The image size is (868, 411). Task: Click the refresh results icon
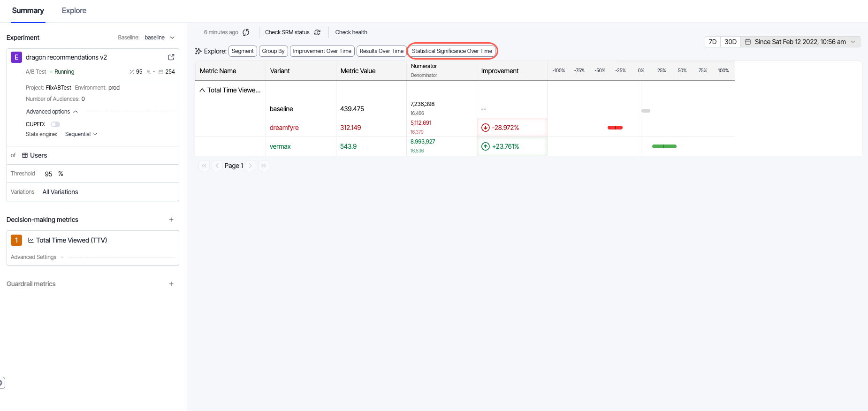[x=246, y=32]
